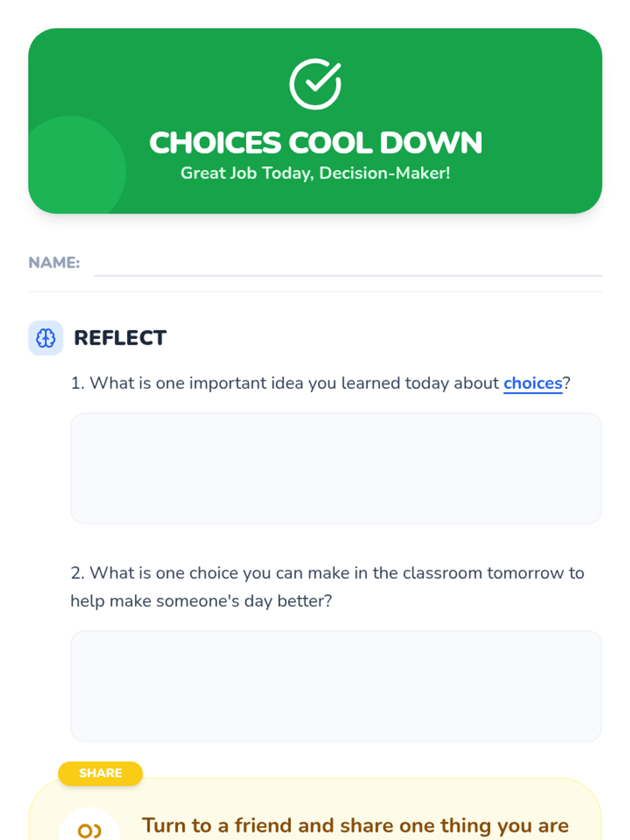Click the 'Turn to a friend' share prompt

[x=355, y=825]
